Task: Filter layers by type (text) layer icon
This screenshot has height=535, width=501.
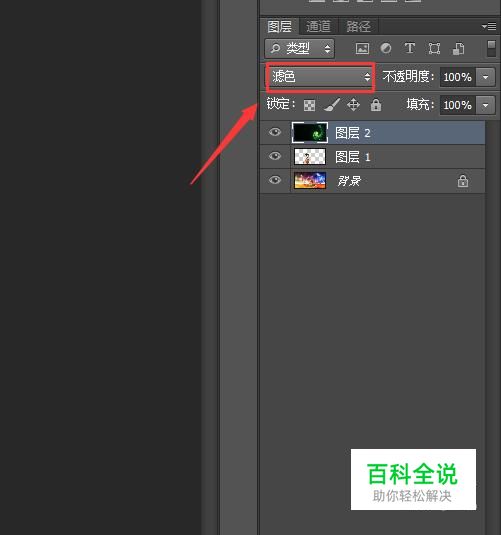Action: 410,48
